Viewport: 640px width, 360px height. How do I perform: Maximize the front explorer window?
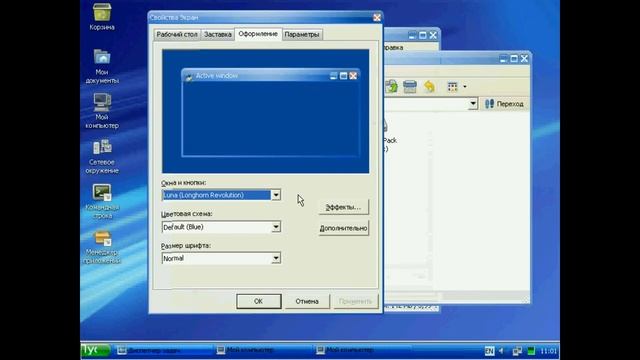tap(514, 59)
